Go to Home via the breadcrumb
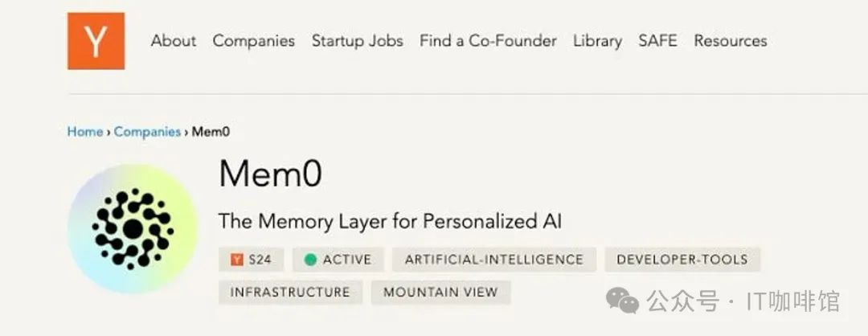The height and width of the screenshot is (336, 868). click(x=84, y=132)
